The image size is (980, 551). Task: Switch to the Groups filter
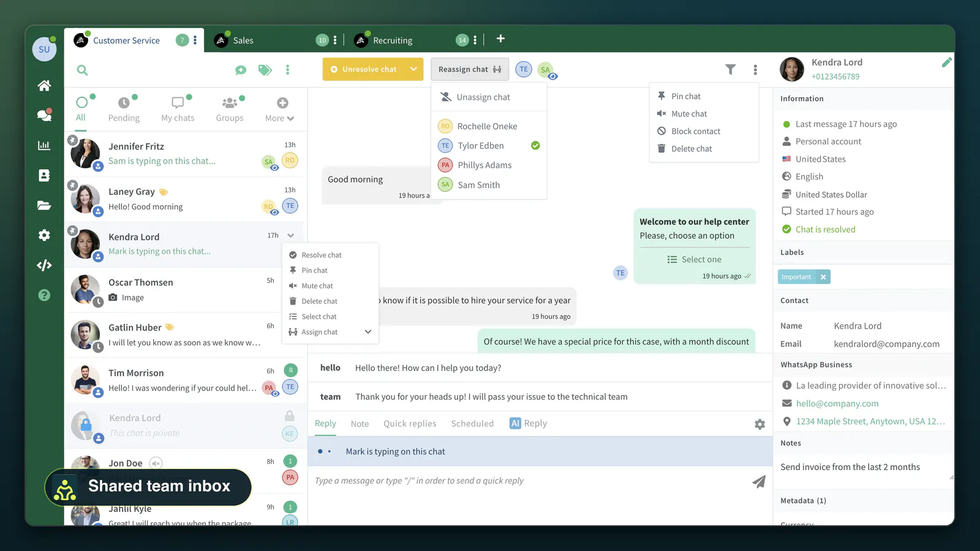click(230, 110)
